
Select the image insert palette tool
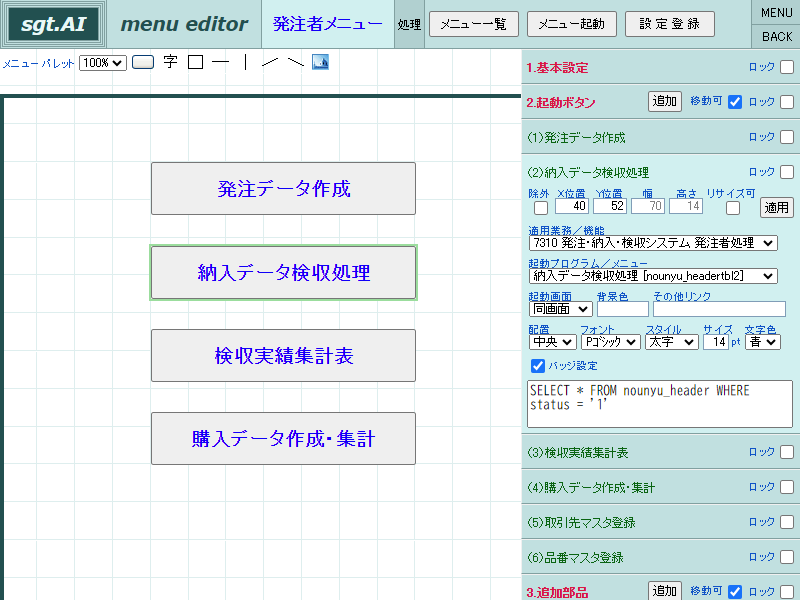click(x=320, y=62)
